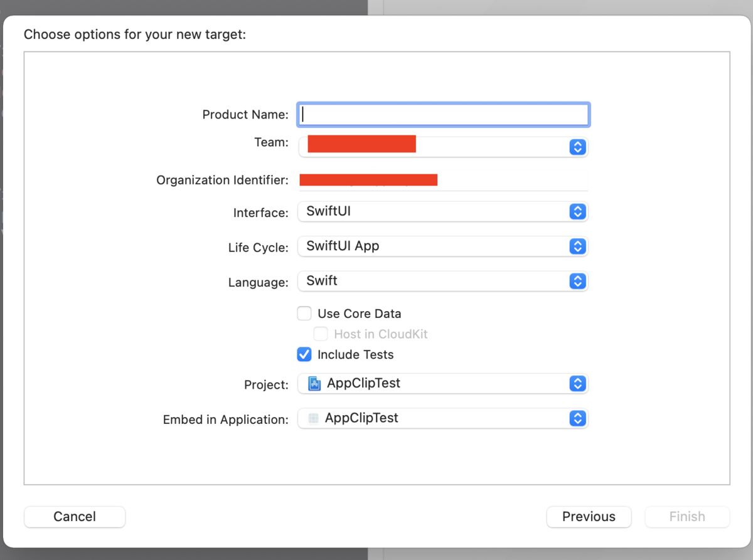Click the Team popup chevron arrows
753x560 pixels.
(577, 147)
